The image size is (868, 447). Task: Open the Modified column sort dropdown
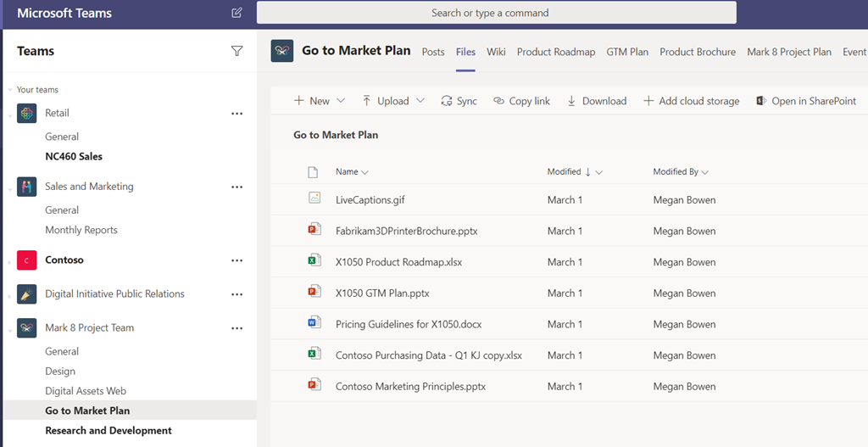click(x=599, y=173)
